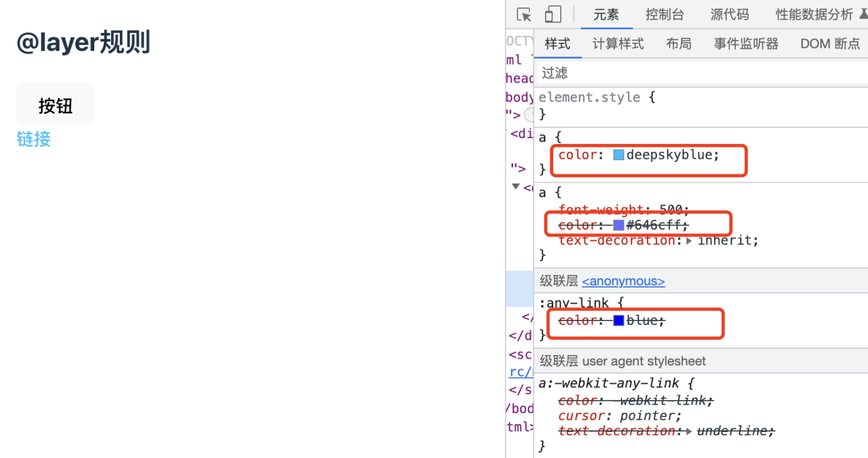This screenshot has width=868, height=458.
Task: Focus the 过滤 styles filter field
Action: point(701,73)
